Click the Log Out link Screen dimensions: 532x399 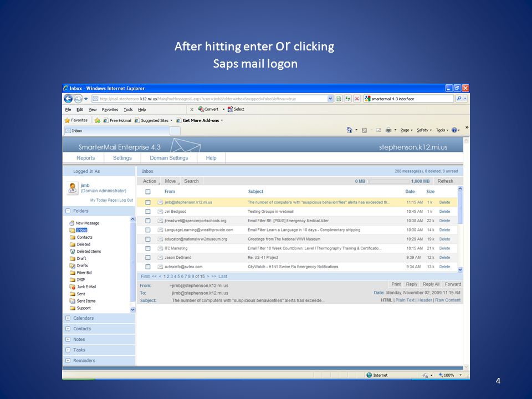(x=126, y=200)
